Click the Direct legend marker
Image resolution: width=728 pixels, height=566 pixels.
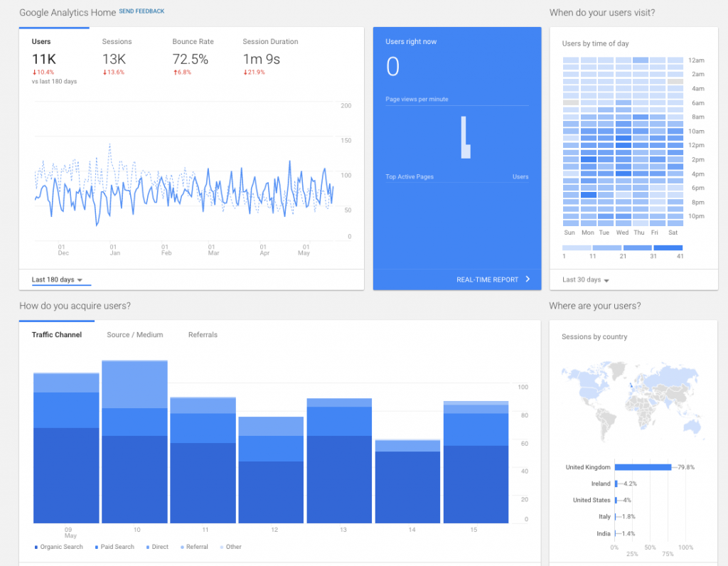click(148, 547)
